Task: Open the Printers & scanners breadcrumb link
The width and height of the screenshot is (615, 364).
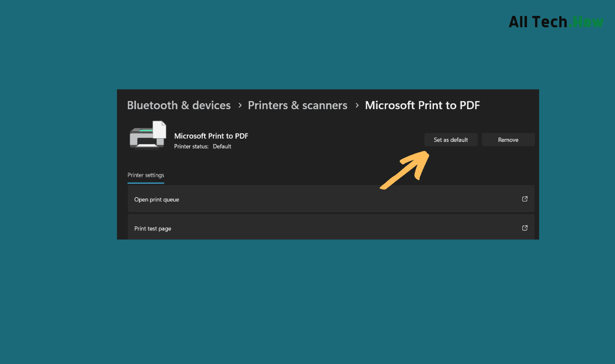Action: click(x=297, y=105)
